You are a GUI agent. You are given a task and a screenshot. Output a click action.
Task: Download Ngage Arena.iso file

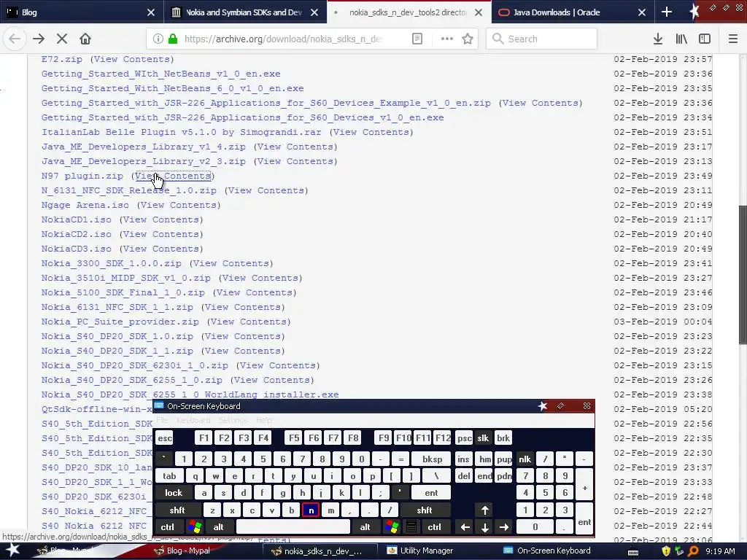(x=85, y=205)
